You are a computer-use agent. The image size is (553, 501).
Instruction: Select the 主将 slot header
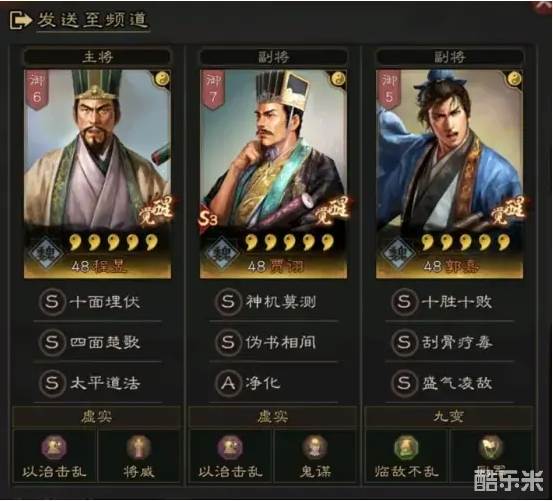[97, 57]
